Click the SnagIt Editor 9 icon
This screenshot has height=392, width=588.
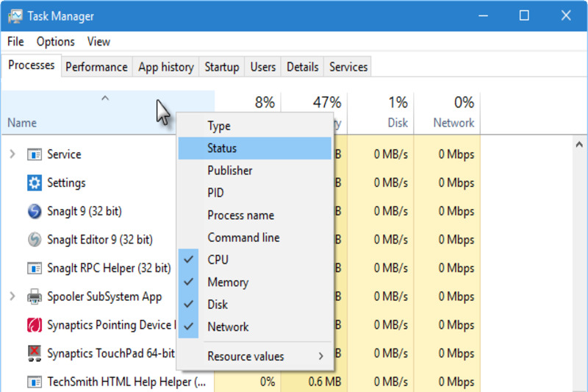click(35, 240)
